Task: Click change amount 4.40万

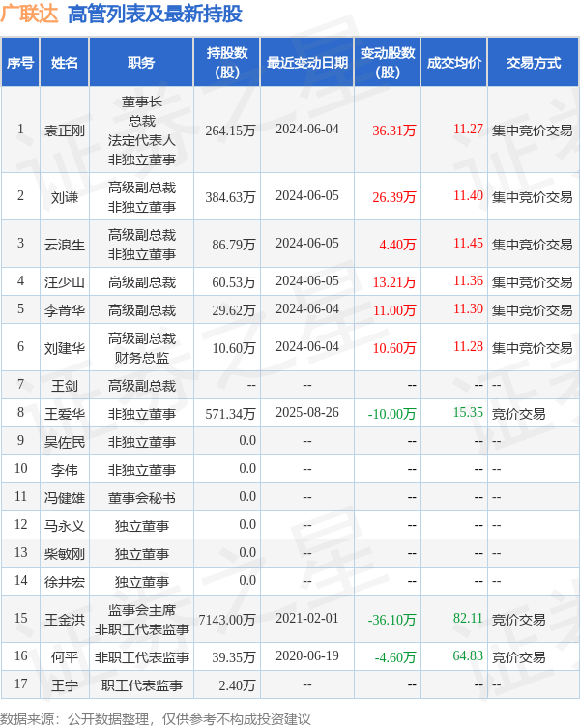Action: 397,245
